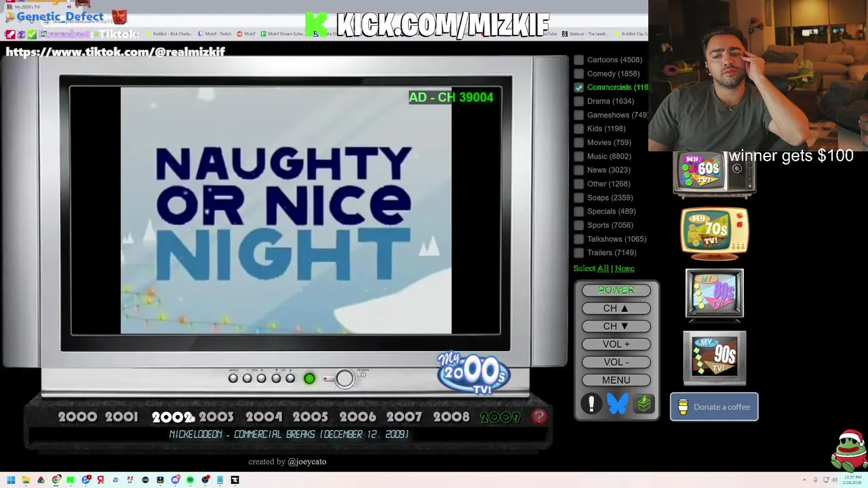Enable the Soaps (2359) checkbox
The height and width of the screenshot is (488, 868).
(578, 197)
